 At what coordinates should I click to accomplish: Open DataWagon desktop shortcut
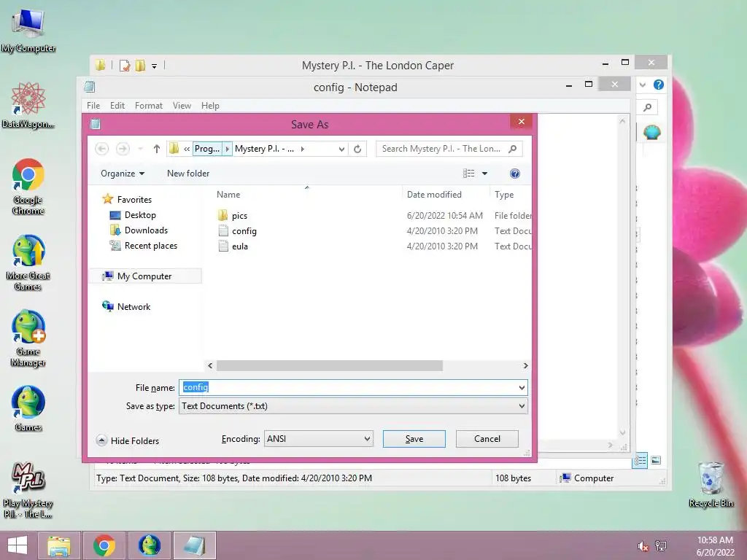point(28,106)
